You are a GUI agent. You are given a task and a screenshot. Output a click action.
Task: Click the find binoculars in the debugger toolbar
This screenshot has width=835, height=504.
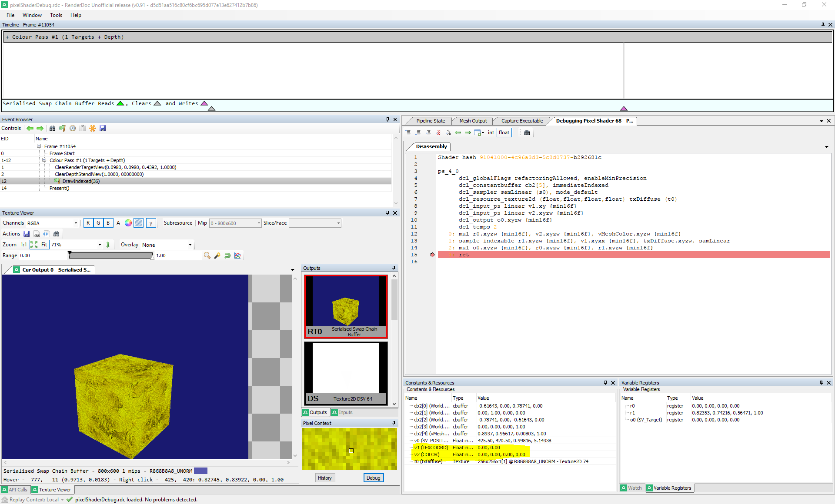[x=527, y=133]
